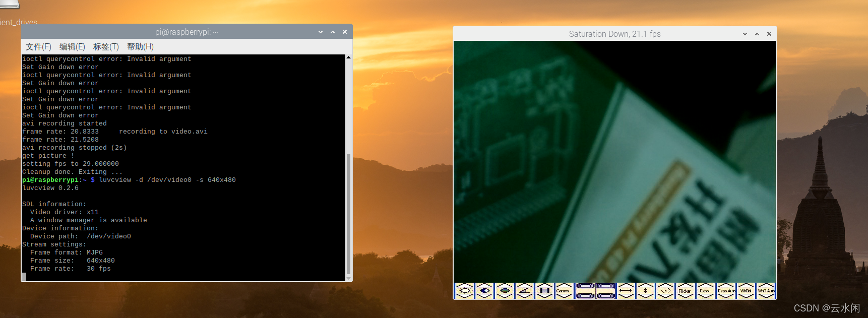Click bottom pill button beside the horizontal pan arrow
This screenshot has width=868, height=318.
click(606, 296)
